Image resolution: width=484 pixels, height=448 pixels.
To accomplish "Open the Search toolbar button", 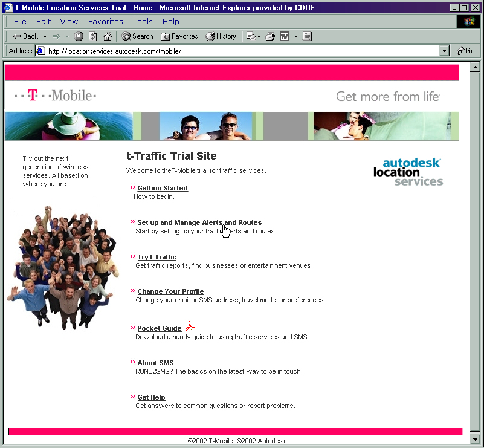I will coord(137,36).
